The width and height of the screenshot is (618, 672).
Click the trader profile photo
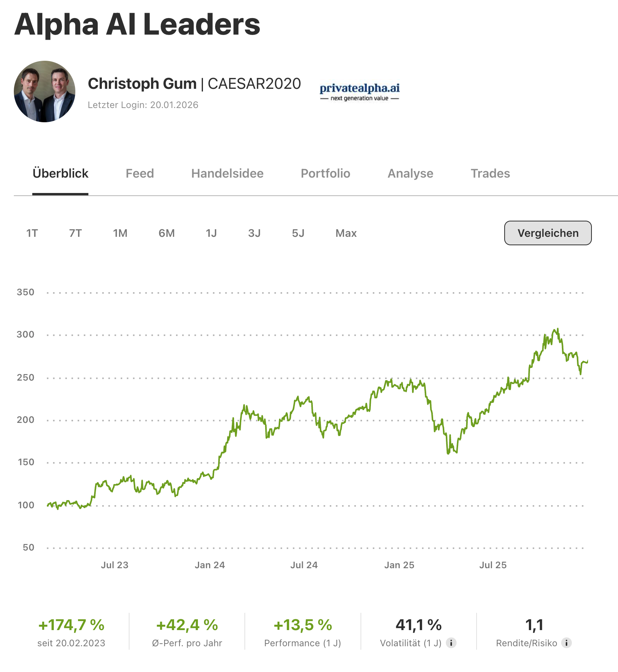pyautogui.click(x=45, y=91)
